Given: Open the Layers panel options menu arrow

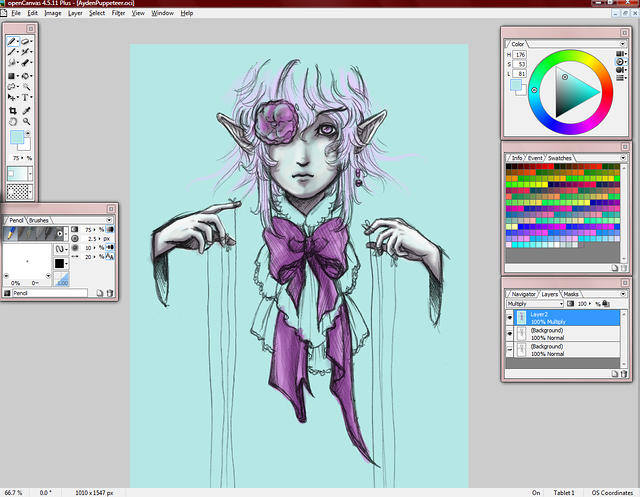Looking at the screenshot, I should (623, 293).
